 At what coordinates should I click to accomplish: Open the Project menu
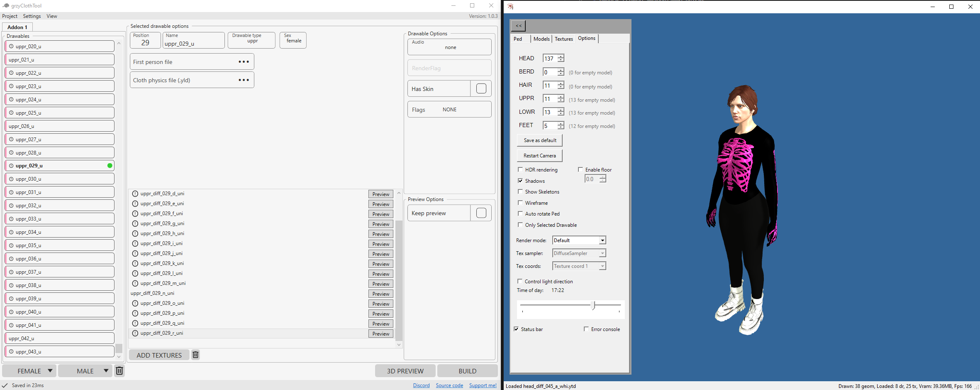[10, 16]
